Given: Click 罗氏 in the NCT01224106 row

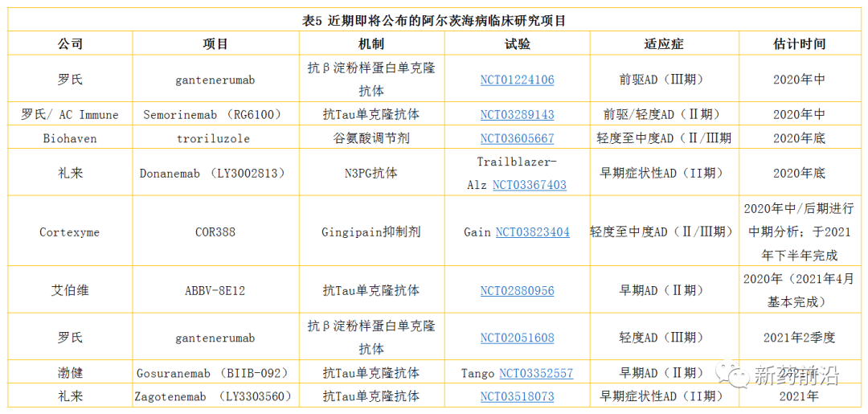Looking at the screenshot, I should tap(70, 80).
